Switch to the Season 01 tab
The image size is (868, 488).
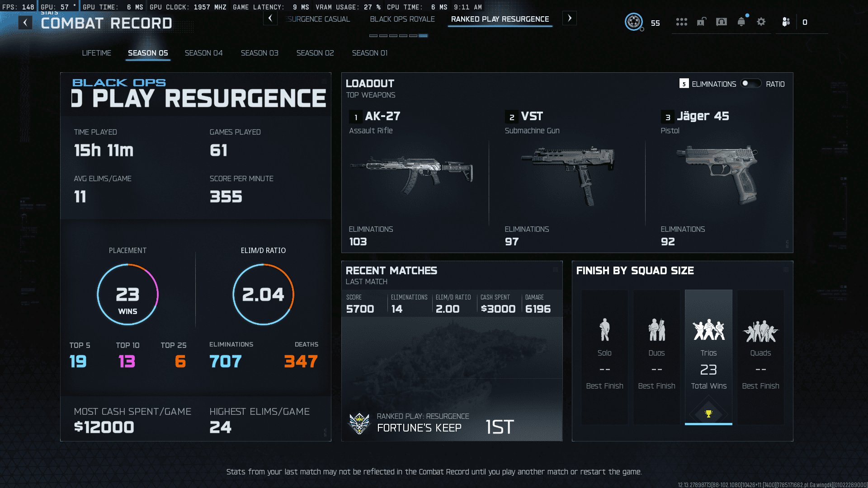pyautogui.click(x=370, y=53)
